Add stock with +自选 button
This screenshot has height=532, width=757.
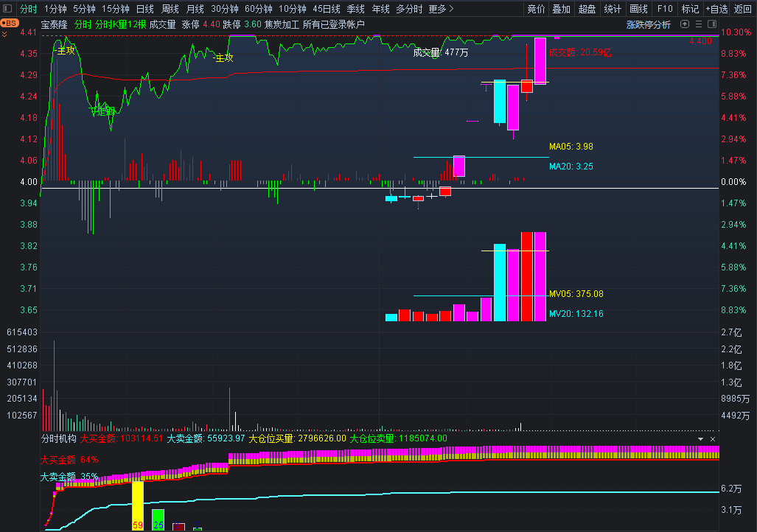tap(716, 9)
